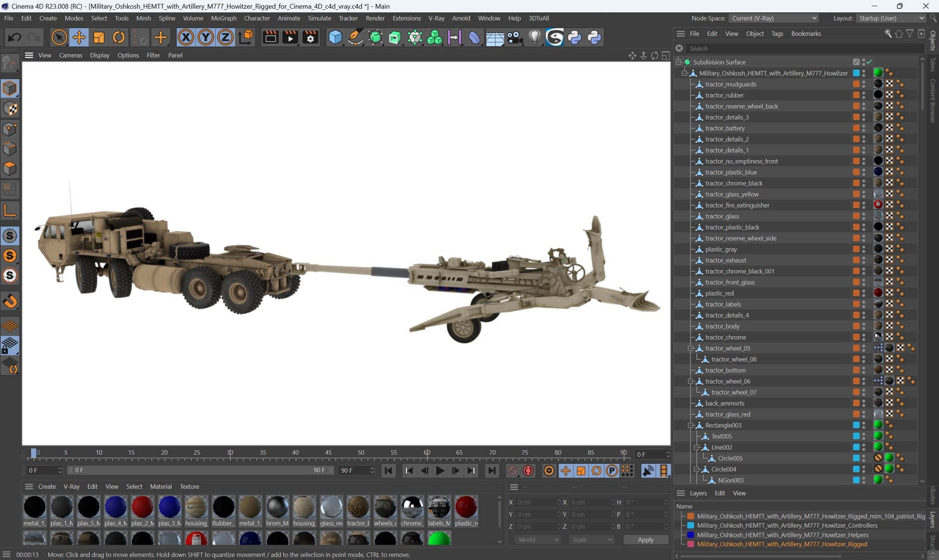Open the Layout dropdown Startup (User)

tap(891, 18)
